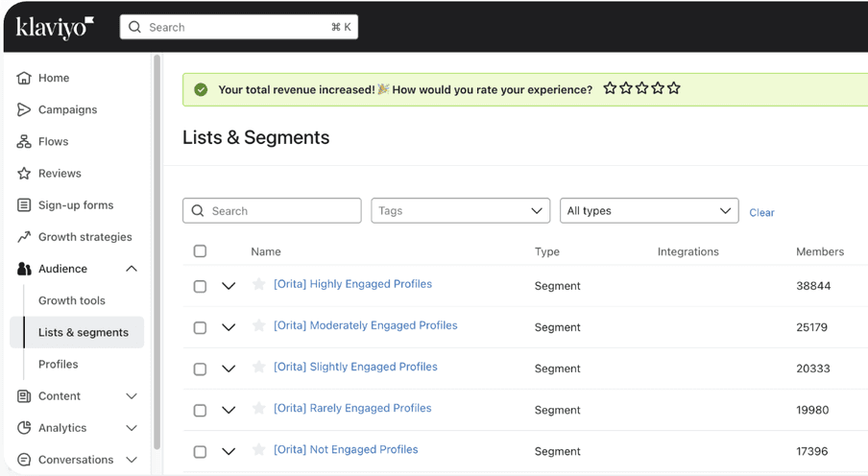Image resolution: width=868 pixels, height=476 pixels.
Task: Select the Moderately Engaged Profiles checkbox
Action: click(x=200, y=327)
